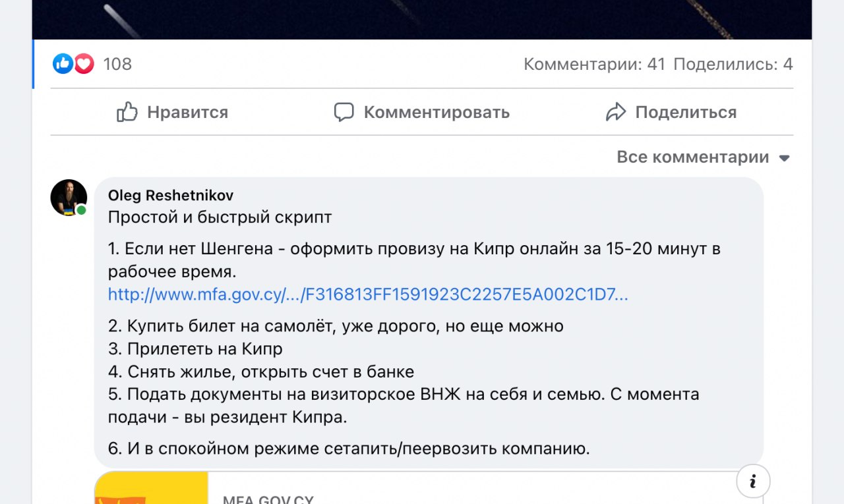This screenshot has height=504, width=844.
Task: Click the blue thumbs-up reaction icon
Action: click(x=63, y=64)
